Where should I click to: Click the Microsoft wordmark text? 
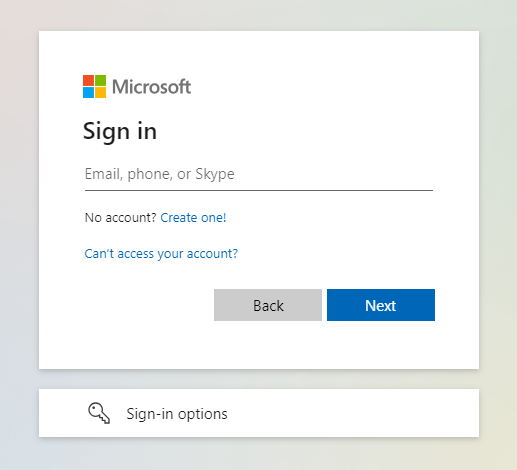tap(152, 87)
